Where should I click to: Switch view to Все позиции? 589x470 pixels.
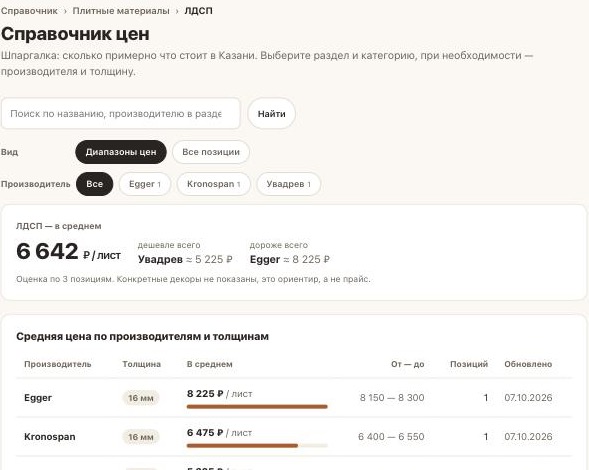tap(211, 152)
